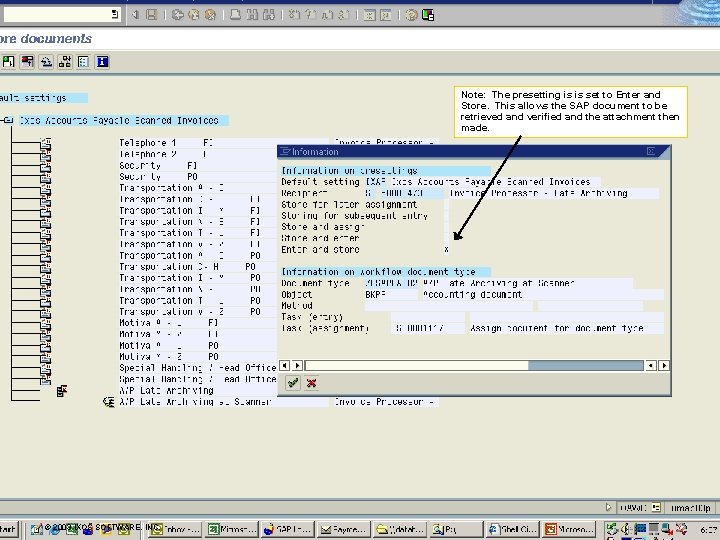The width and height of the screenshot is (720, 540).
Task: Cancel the Information dialog with the red X
Action: click(311, 382)
